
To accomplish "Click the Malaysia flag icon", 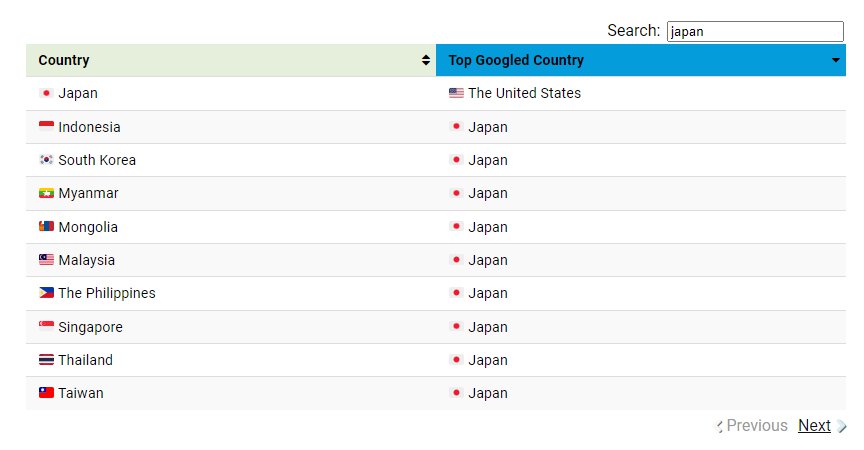I will click(46, 260).
